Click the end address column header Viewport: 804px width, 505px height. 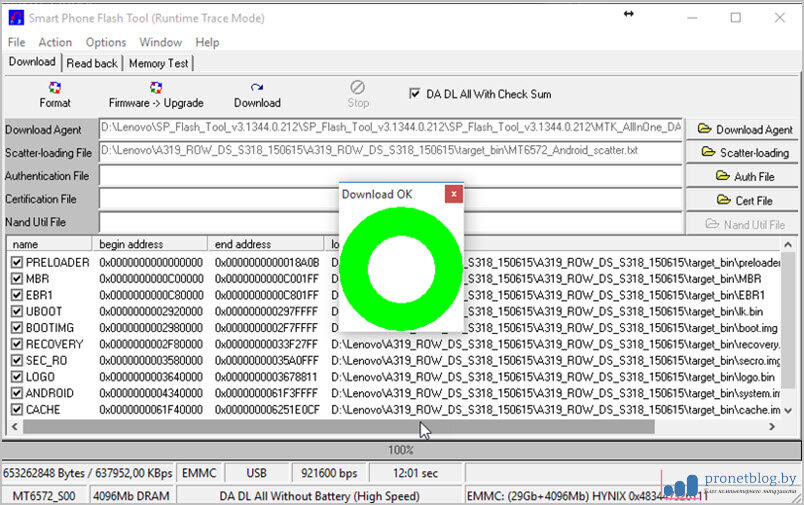266,244
